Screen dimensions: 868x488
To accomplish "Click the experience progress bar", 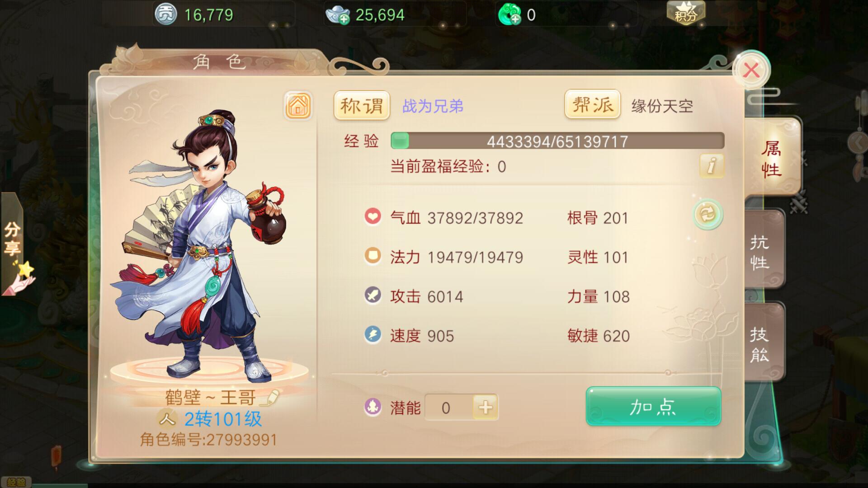I will 557,141.
